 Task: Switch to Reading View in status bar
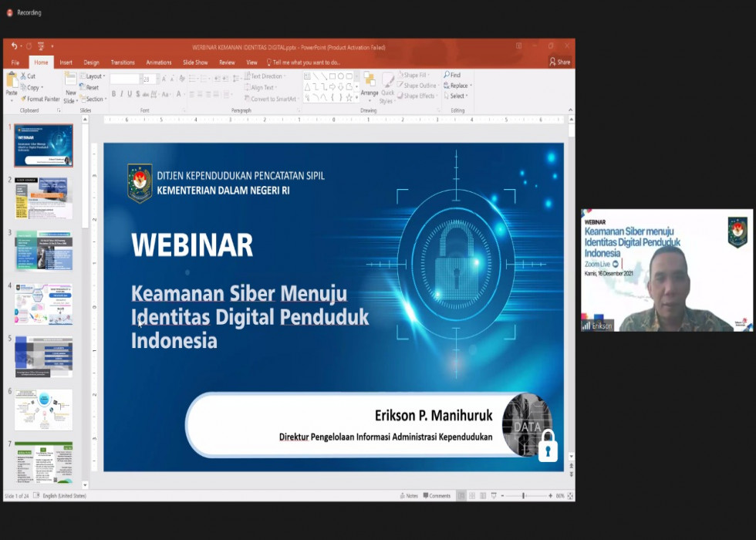483,496
